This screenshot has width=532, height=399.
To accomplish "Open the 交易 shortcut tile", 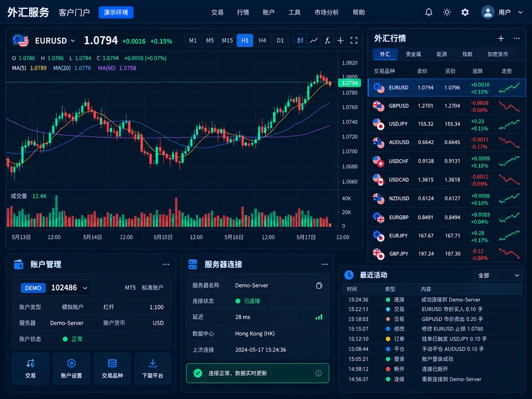I will pyautogui.click(x=31, y=368).
